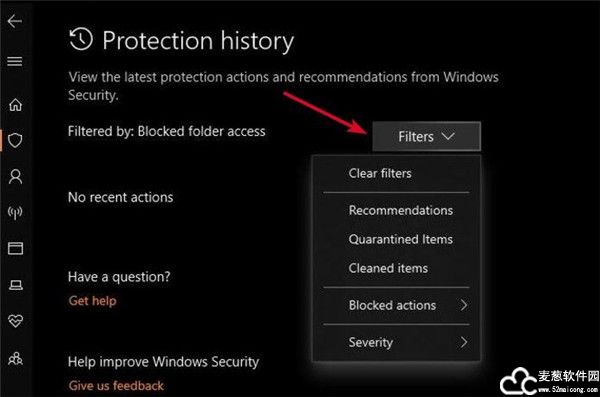The width and height of the screenshot is (600, 397).
Task: Select Virus & threat protection shield icon
Action: (x=15, y=141)
